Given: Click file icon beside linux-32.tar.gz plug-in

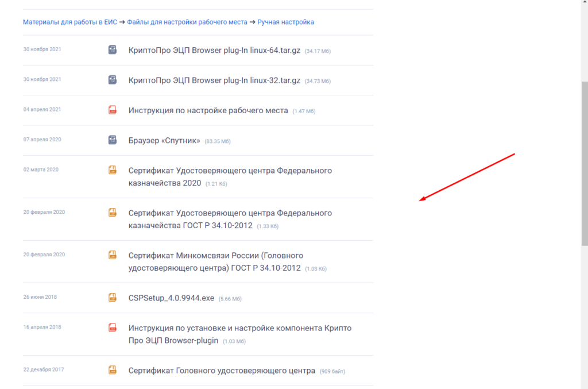Looking at the screenshot, I should pyautogui.click(x=113, y=80).
